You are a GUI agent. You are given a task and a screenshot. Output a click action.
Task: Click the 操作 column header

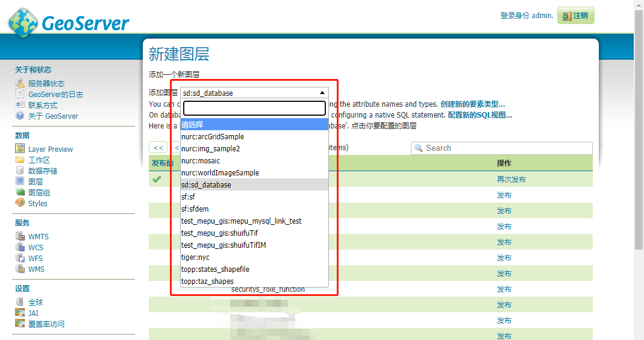point(504,163)
